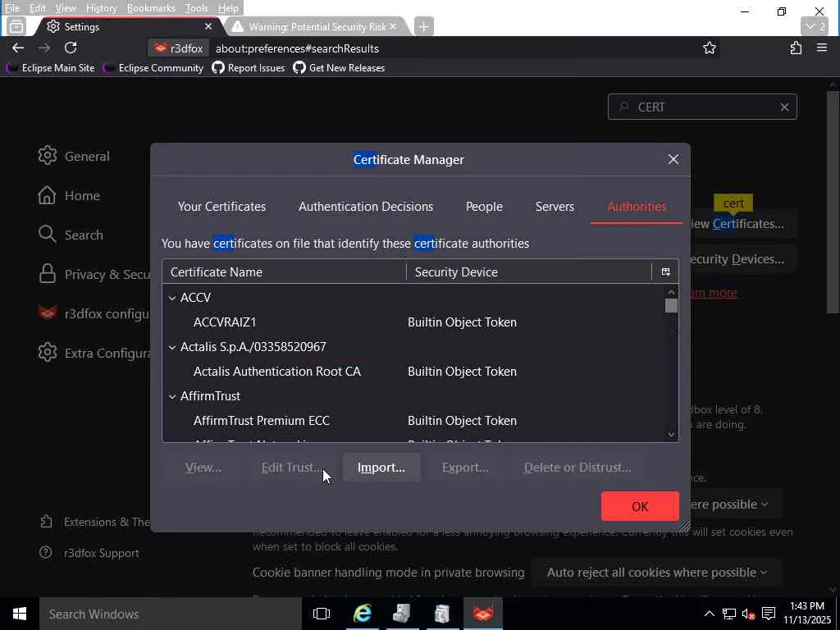The height and width of the screenshot is (630, 840).
Task: Click the r3dfox identity icon in address bar
Action: [x=178, y=48]
